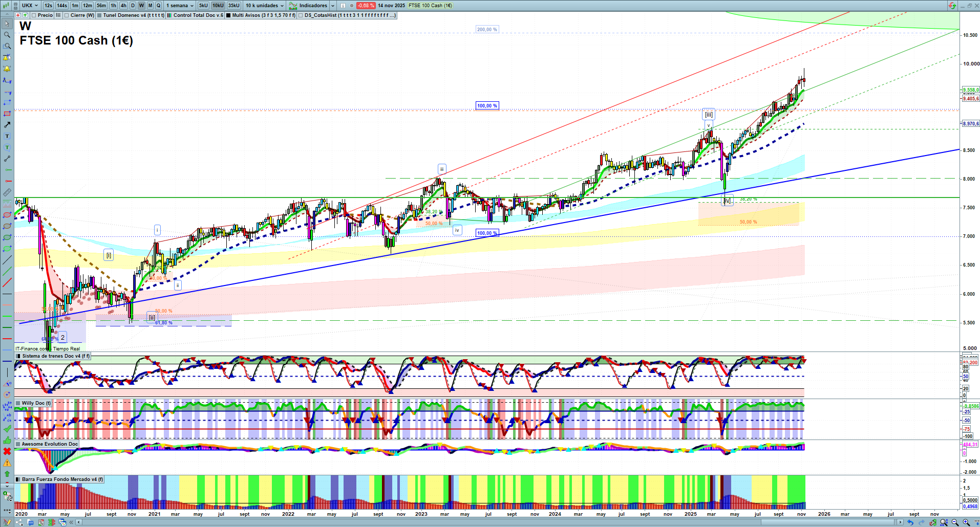The image size is (980, 527).
Task: Select the cursor pointer tool
Action: point(7,24)
